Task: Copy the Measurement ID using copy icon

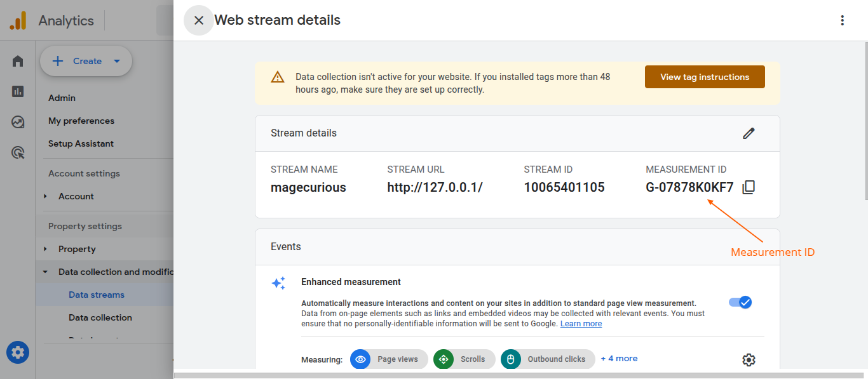Action: click(x=748, y=187)
